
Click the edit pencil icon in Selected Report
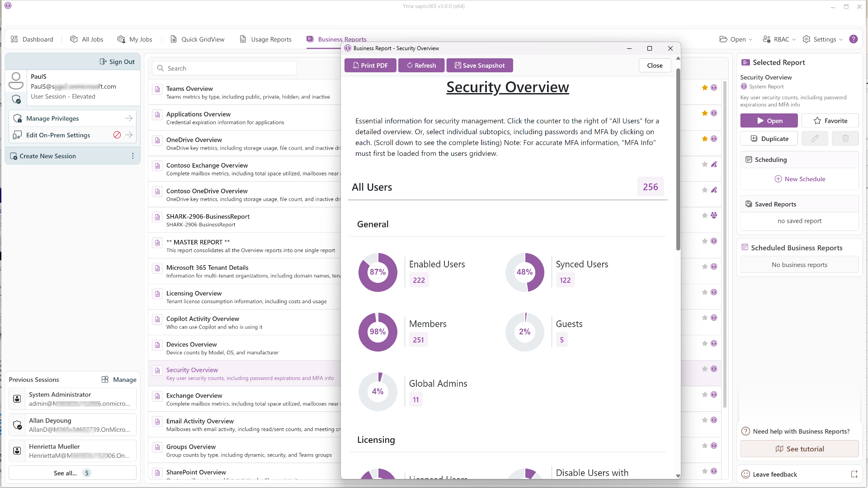point(815,139)
